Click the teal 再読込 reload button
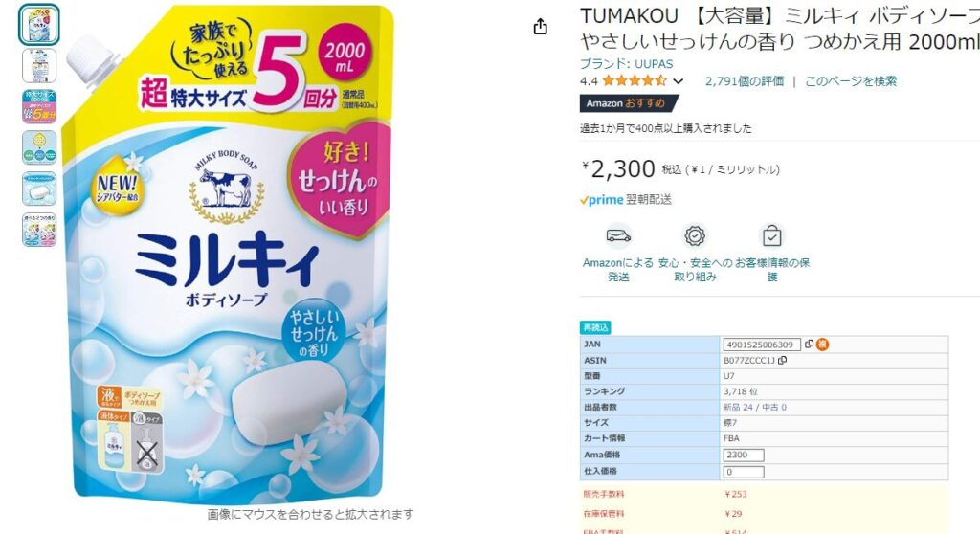 pos(595,327)
